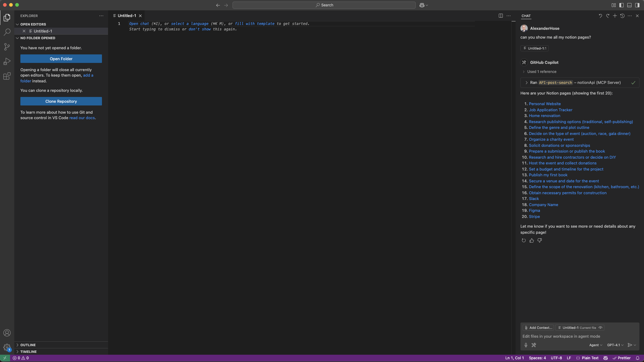Show errors and warnings in status bar
Image resolution: width=644 pixels, height=362 pixels.
(21, 358)
